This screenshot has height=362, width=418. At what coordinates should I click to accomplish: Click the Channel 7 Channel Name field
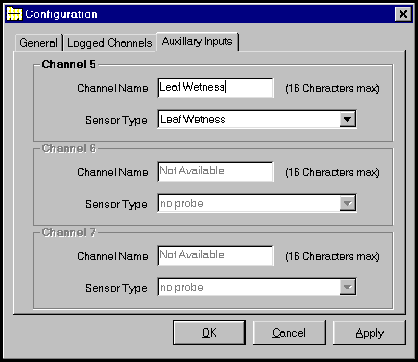[216, 256]
